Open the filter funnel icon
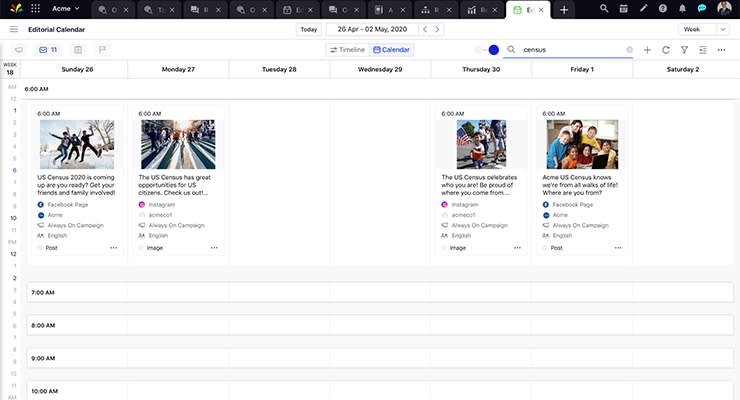 (684, 50)
